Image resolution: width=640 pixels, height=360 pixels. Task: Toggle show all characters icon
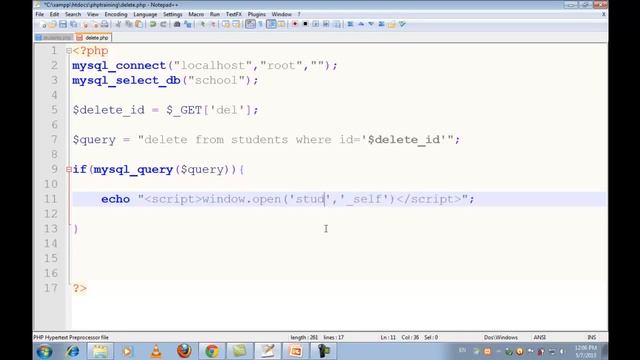click(x=260, y=24)
